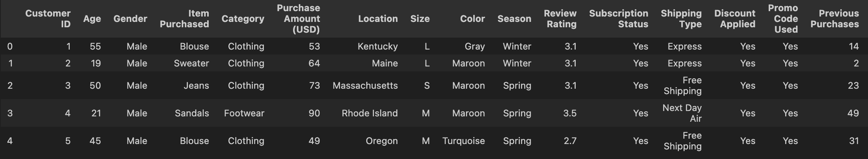The height and width of the screenshot is (159, 868).
Task: Click the Massachusetts location cell
Action: click(365, 86)
